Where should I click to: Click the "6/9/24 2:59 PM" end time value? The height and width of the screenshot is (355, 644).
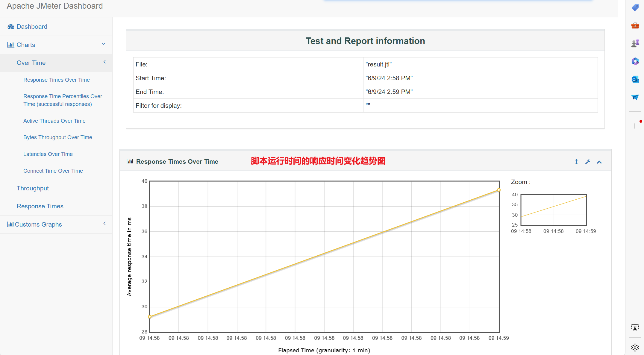(389, 92)
